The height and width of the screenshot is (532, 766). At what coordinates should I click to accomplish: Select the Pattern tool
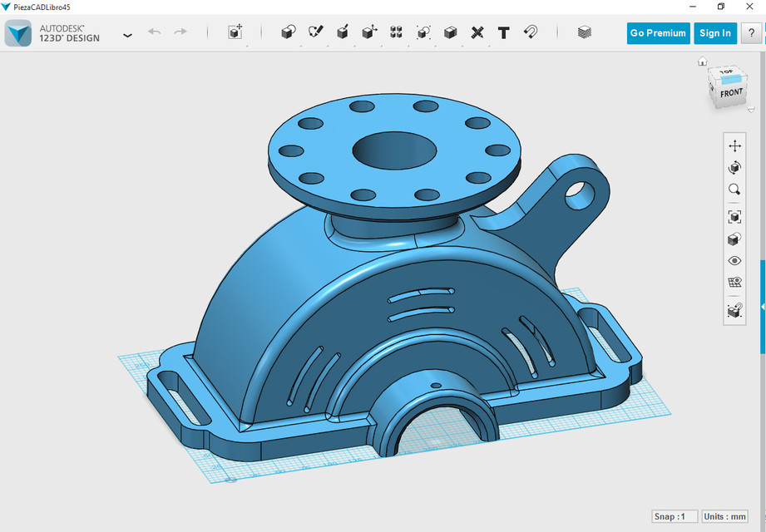point(396,31)
